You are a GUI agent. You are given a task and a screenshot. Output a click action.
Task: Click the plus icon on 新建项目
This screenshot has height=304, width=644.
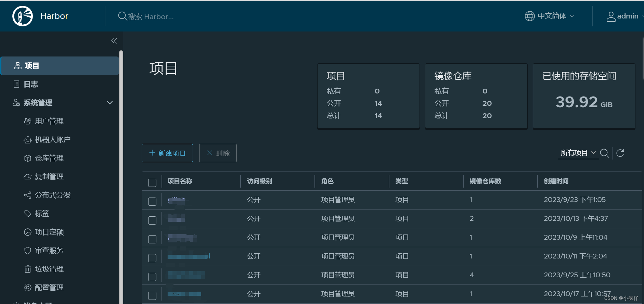pyautogui.click(x=152, y=153)
